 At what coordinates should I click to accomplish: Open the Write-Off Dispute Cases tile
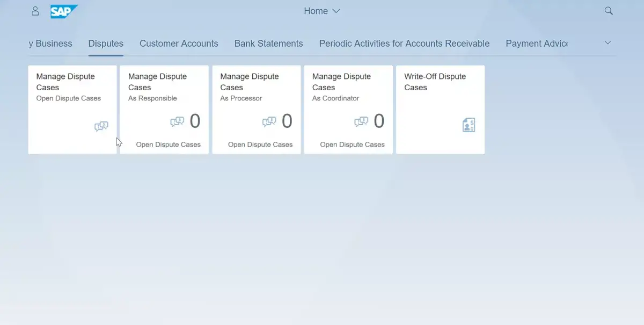point(441,110)
